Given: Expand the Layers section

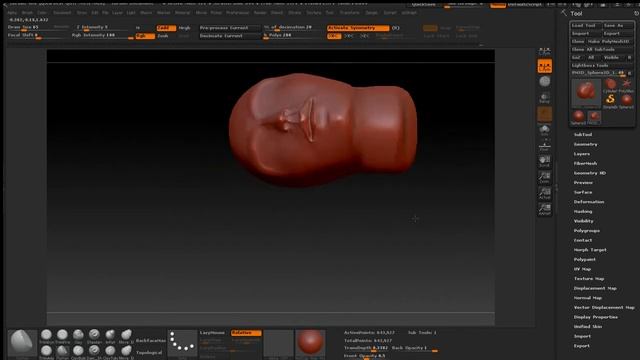Looking at the screenshot, I should point(582,154).
